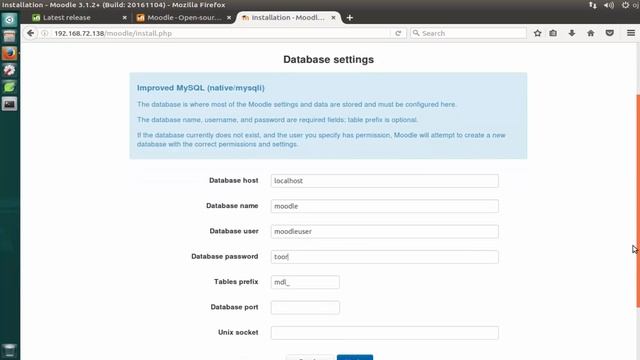Viewport: 640px width, 360px height.
Task: Open the Files manager in the launcher
Action: point(9,36)
